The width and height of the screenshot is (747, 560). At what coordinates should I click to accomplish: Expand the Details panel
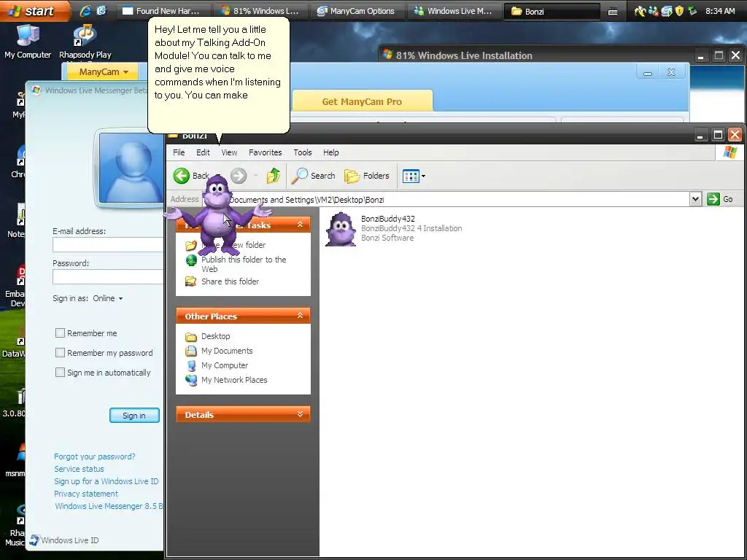(x=300, y=414)
